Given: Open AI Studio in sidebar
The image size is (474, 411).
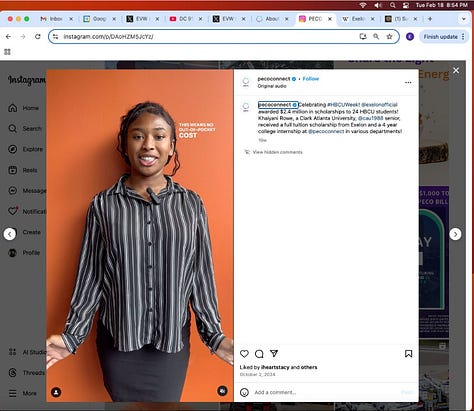Looking at the screenshot, I should [27, 352].
